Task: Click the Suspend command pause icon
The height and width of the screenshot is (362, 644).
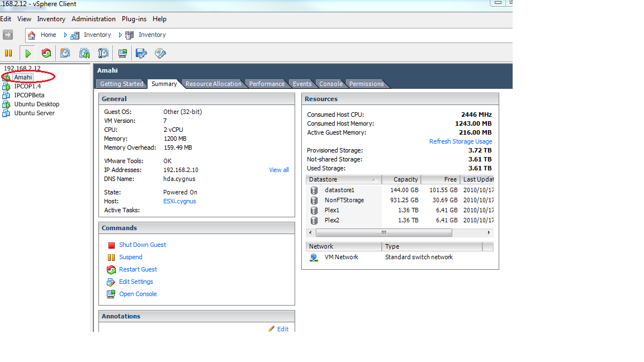Action: click(x=111, y=258)
